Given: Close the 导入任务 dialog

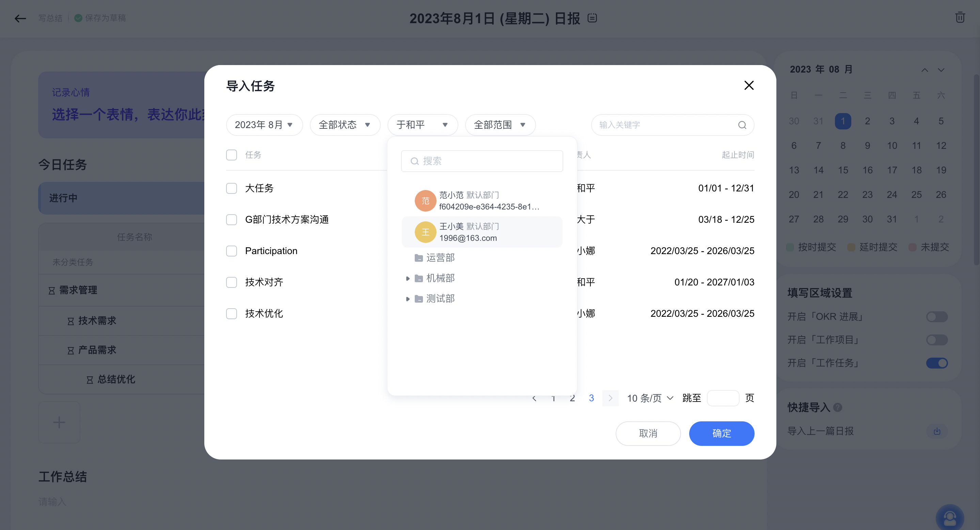Looking at the screenshot, I should coord(749,85).
